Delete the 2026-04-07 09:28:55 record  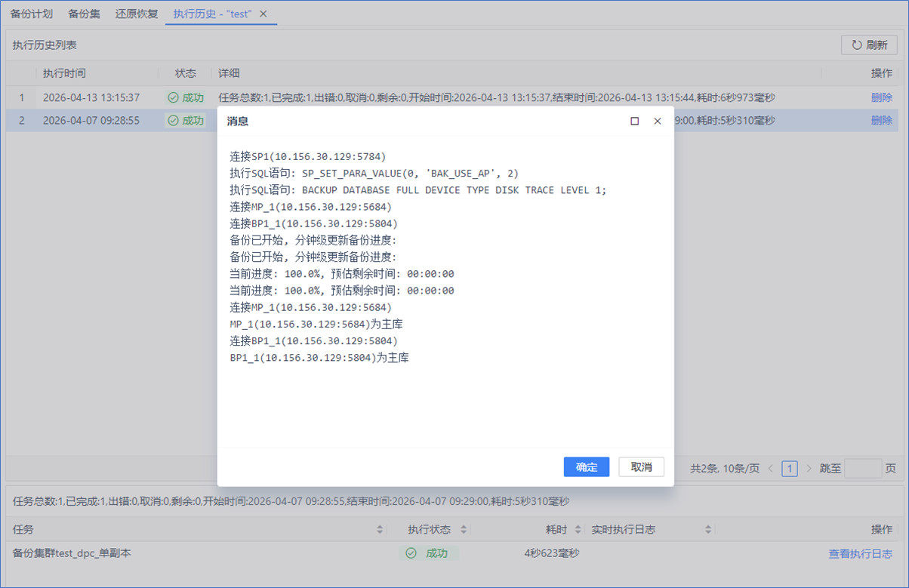[x=881, y=121]
